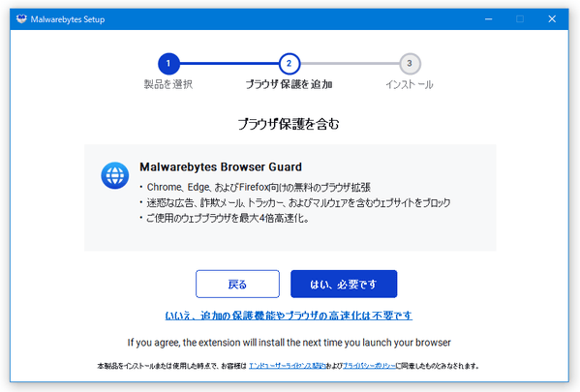Click the ブラウザ保護を追加 step label
580x392 pixels.
[x=289, y=84]
